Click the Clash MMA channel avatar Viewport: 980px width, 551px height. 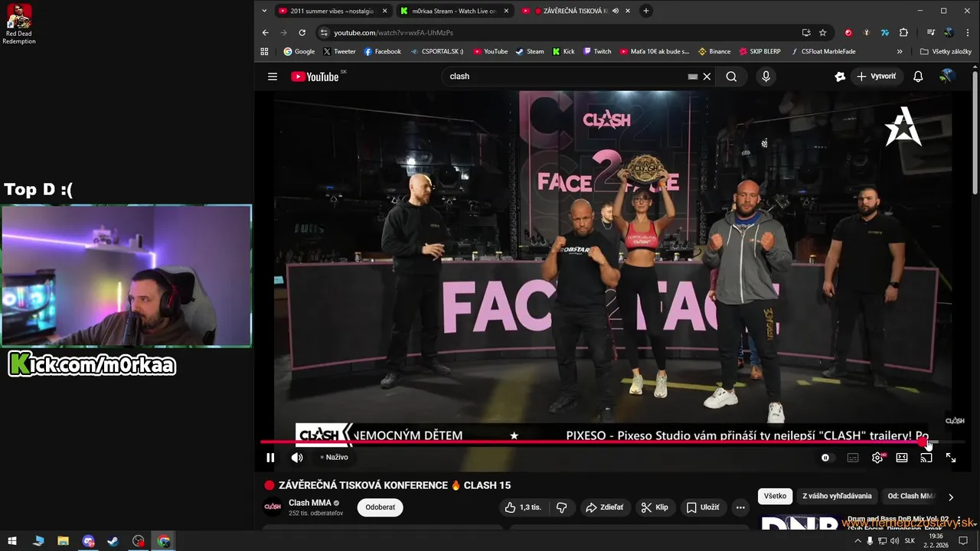(x=273, y=507)
